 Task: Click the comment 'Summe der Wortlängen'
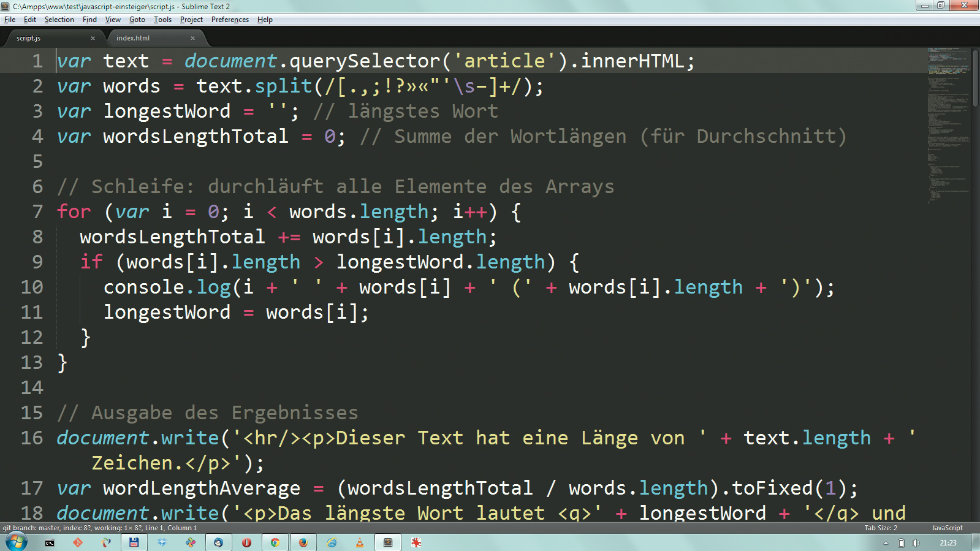coord(510,137)
